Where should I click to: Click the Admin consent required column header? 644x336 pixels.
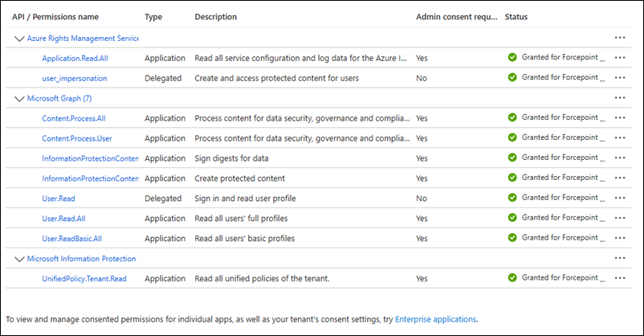pyautogui.click(x=457, y=17)
